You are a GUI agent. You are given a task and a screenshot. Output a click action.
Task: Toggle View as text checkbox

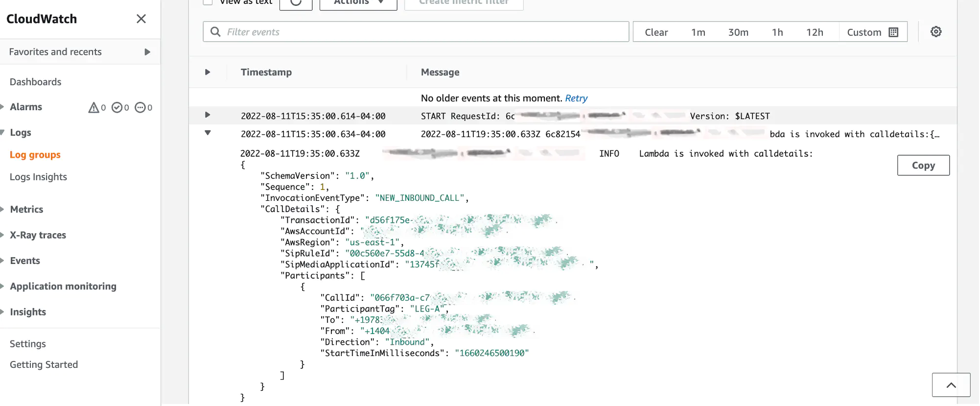(208, 2)
